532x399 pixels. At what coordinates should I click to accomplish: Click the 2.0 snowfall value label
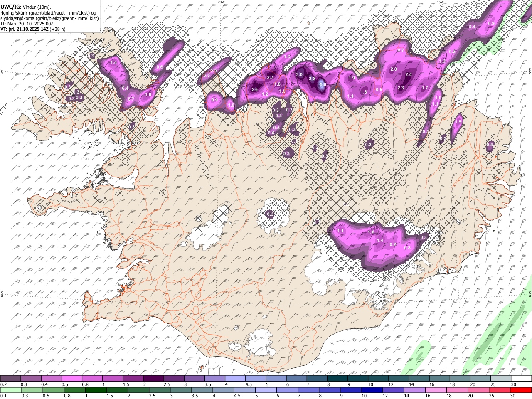click(x=394, y=69)
